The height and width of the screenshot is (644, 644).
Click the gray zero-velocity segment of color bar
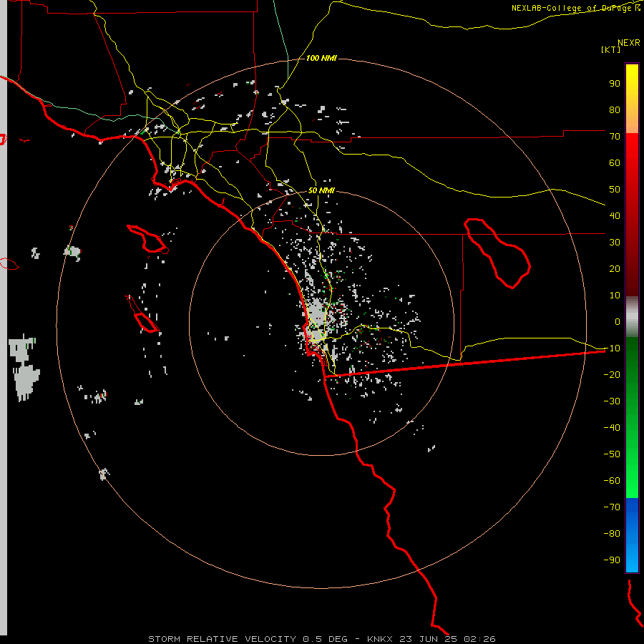pyautogui.click(x=632, y=317)
